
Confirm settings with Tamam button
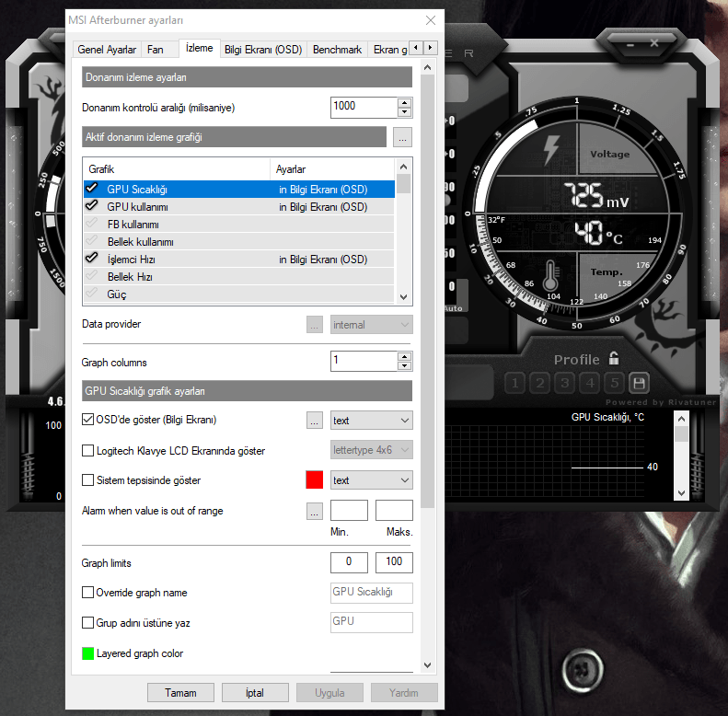click(x=180, y=693)
